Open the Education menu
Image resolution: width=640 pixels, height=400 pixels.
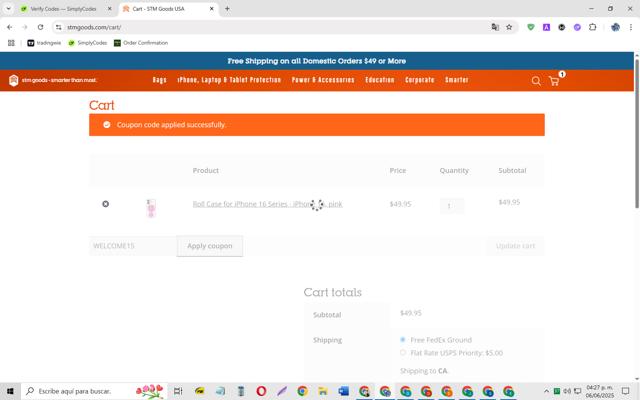[380, 80]
